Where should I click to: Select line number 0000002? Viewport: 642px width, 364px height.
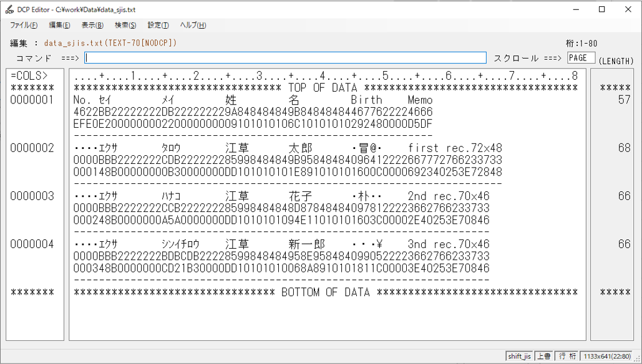pyautogui.click(x=32, y=148)
